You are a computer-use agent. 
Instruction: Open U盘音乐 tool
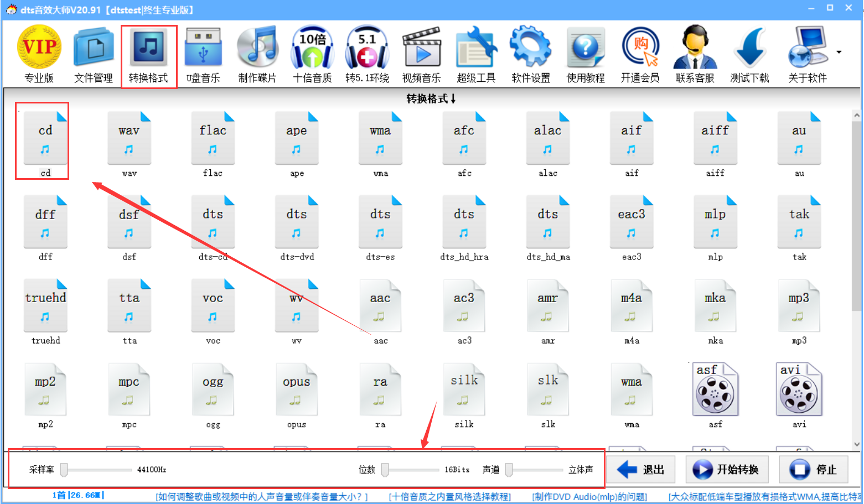click(203, 55)
